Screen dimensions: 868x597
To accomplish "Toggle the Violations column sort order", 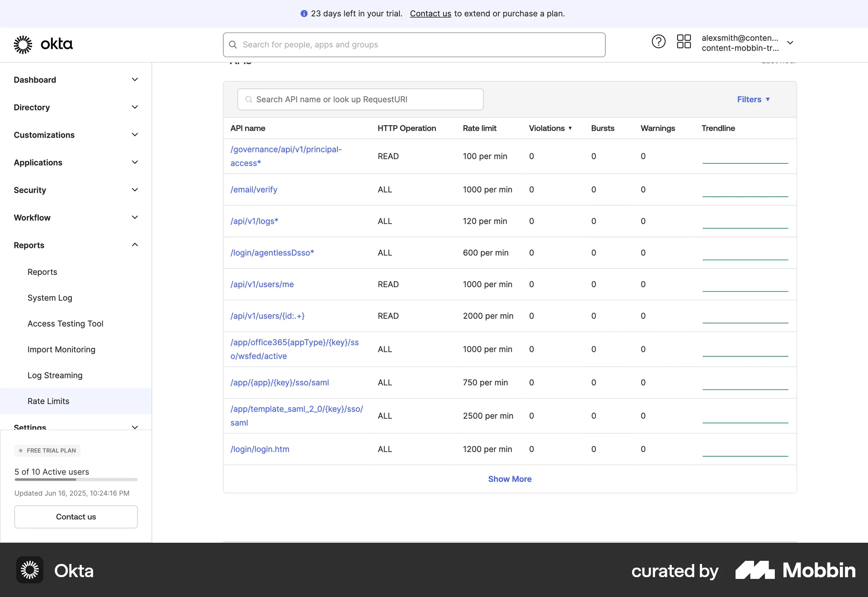I will 551,128.
